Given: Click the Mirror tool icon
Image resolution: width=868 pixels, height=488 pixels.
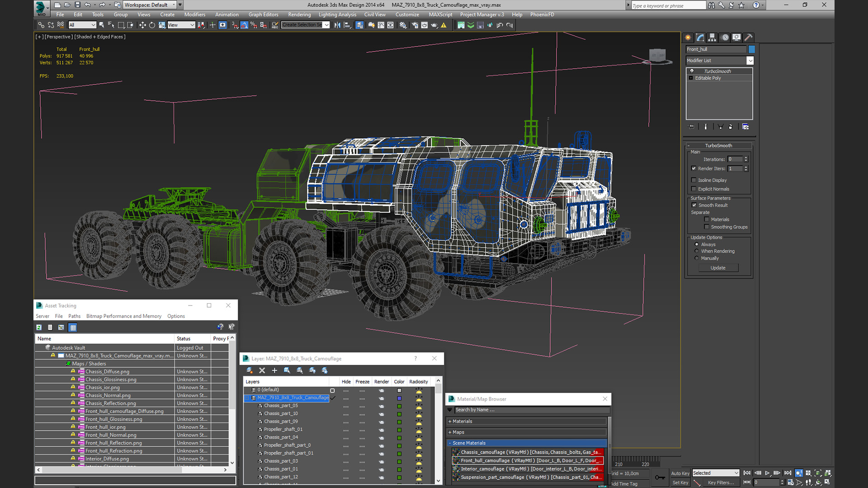Looking at the screenshot, I should point(337,25).
